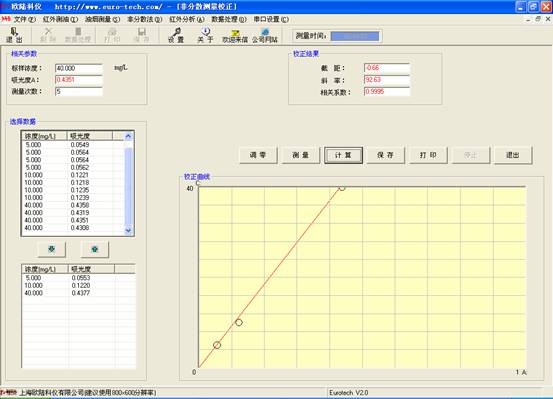Image resolution: width=553 pixels, height=399 pixels.
Task: Open the 文件(F) menu
Action: click(25, 19)
